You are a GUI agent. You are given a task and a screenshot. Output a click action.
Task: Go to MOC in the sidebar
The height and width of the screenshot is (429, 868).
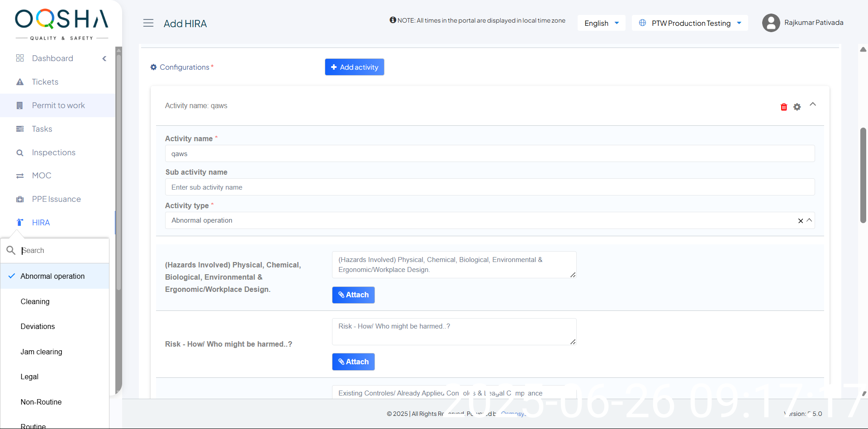[x=42, y=176]
